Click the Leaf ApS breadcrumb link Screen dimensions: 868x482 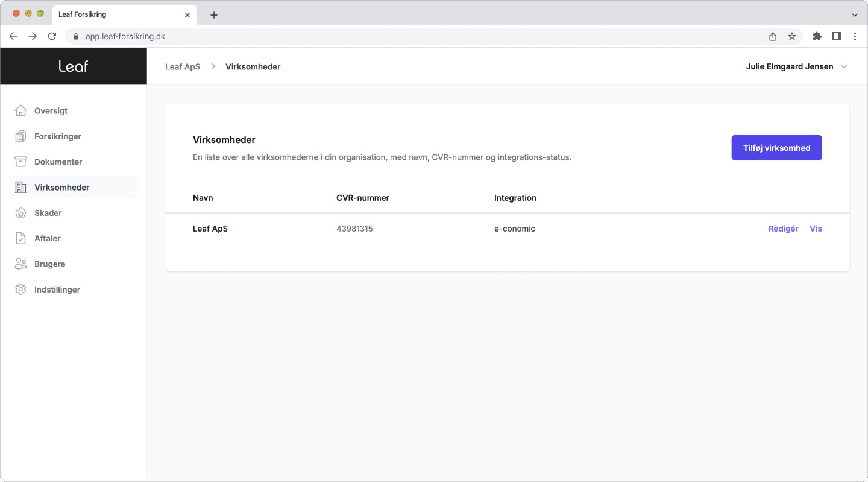183,66
